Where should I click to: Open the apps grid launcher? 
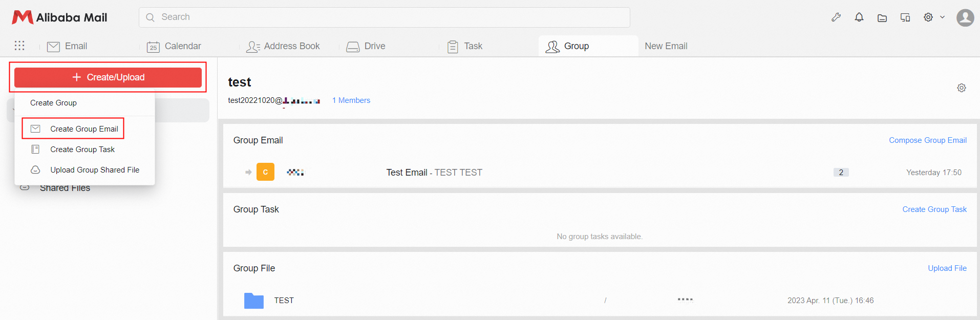click(19, 46)
